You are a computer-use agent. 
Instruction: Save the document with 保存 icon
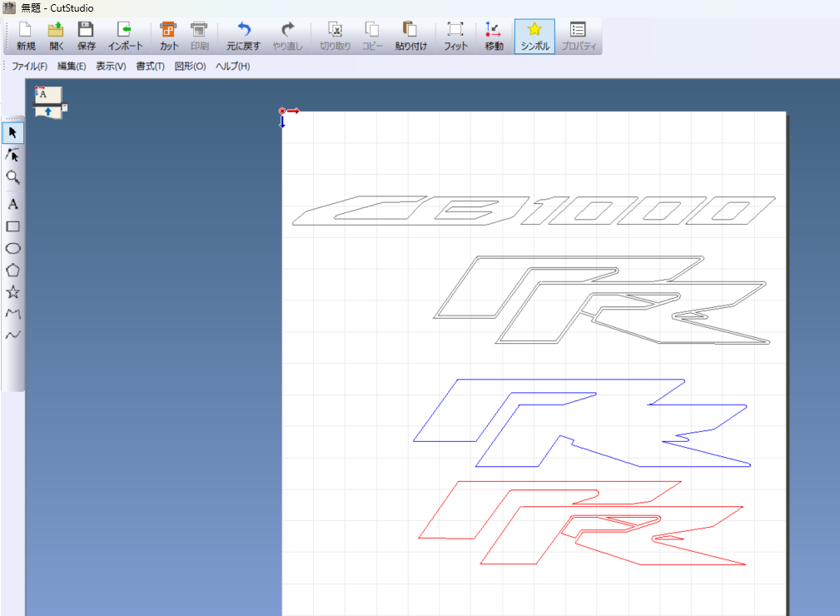coord(87,37)
